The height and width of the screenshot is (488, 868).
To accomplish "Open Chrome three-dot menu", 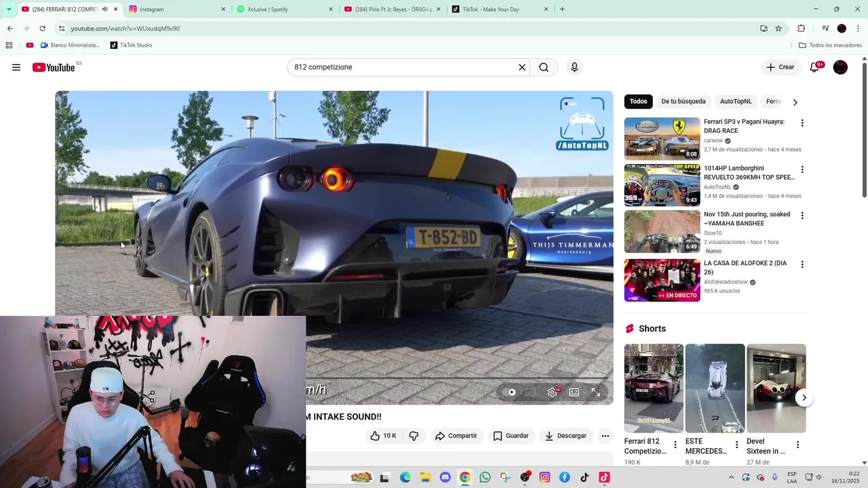I will (858, 28).
